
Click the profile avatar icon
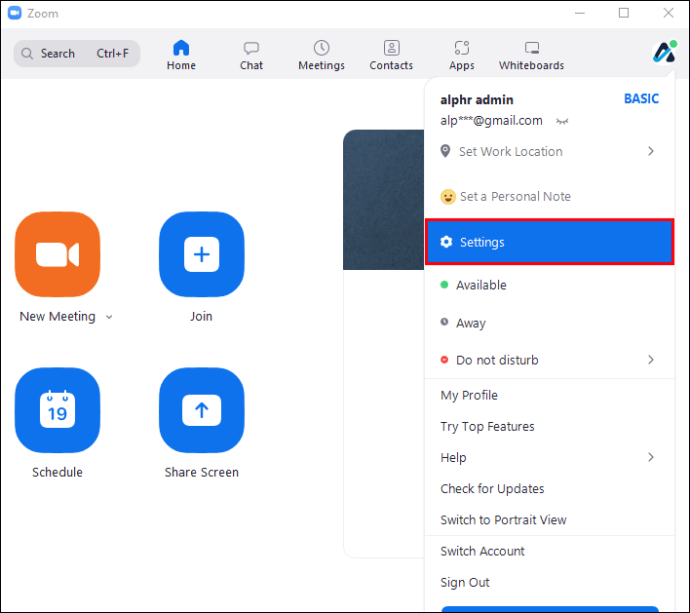[664, 52]
